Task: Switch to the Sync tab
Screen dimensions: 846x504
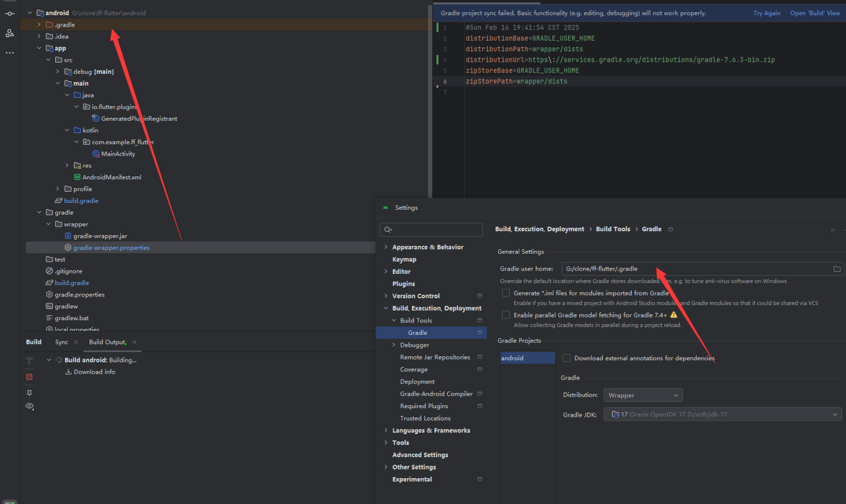Action: point(61,342)
